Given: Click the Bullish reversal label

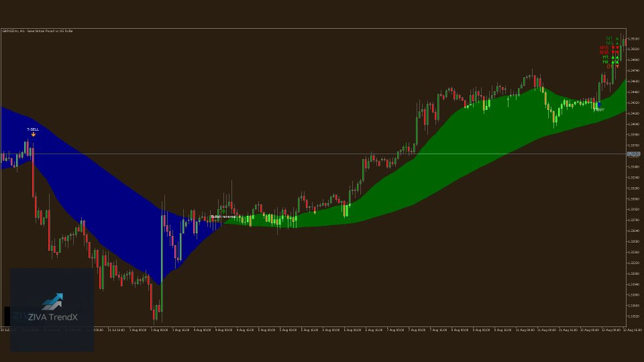Looking at the screenshot, I should click(223, 217).
